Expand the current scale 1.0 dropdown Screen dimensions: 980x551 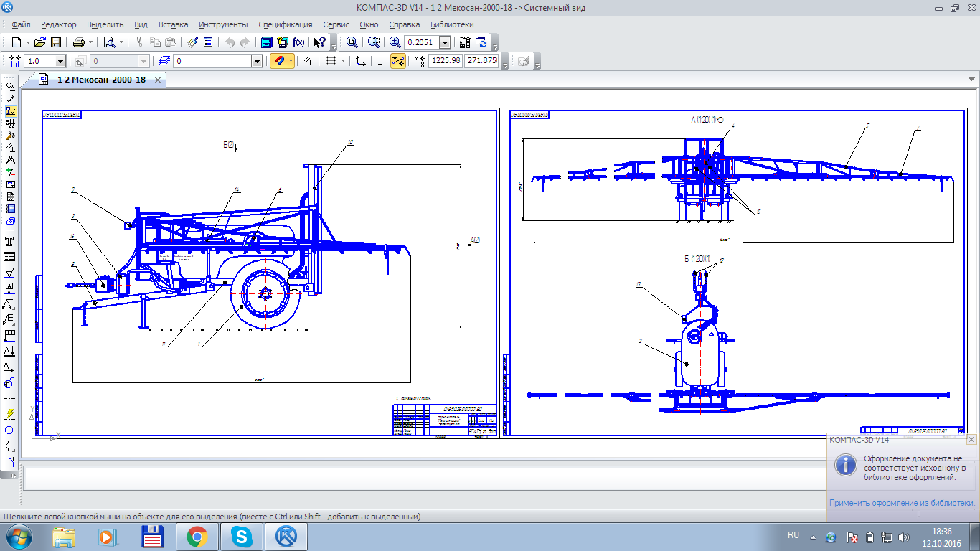[x=60, y=62]
